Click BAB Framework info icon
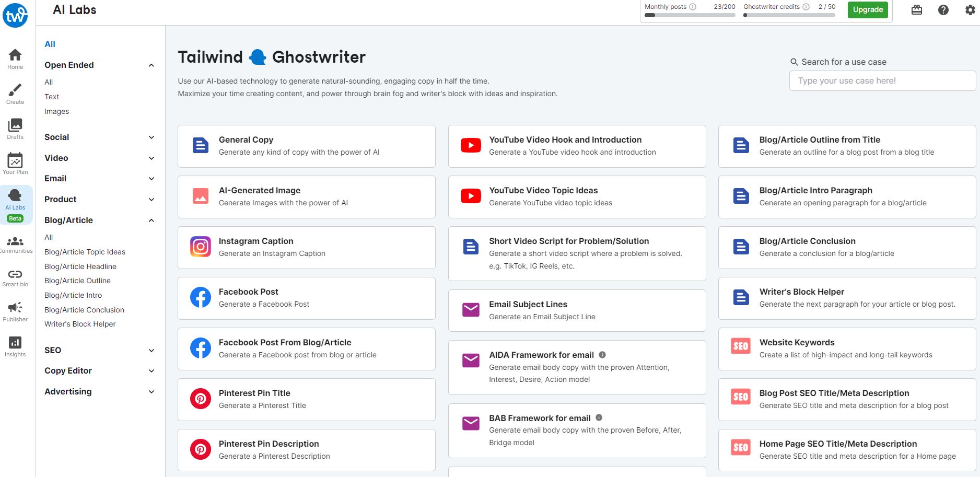 (599, 417)
